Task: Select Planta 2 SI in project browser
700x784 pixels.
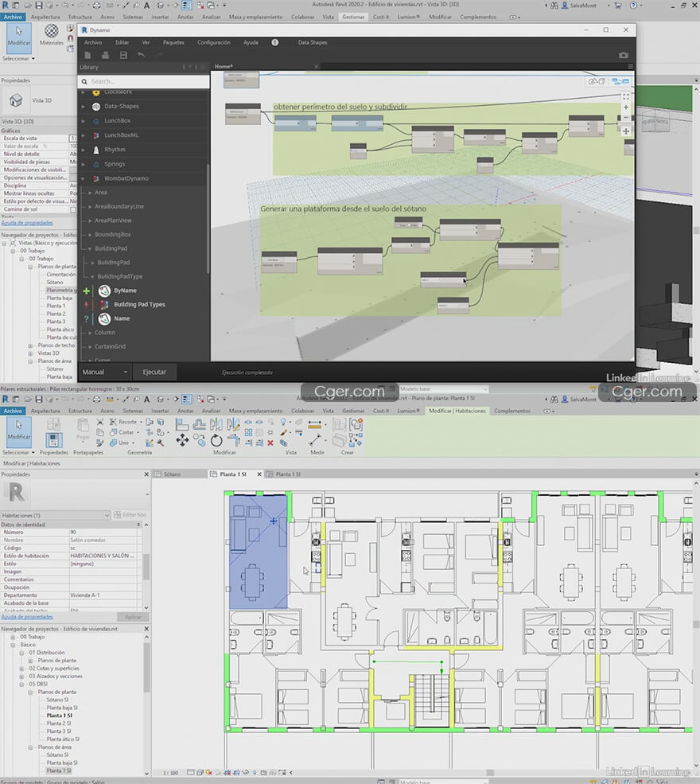Action: (59, 724)
